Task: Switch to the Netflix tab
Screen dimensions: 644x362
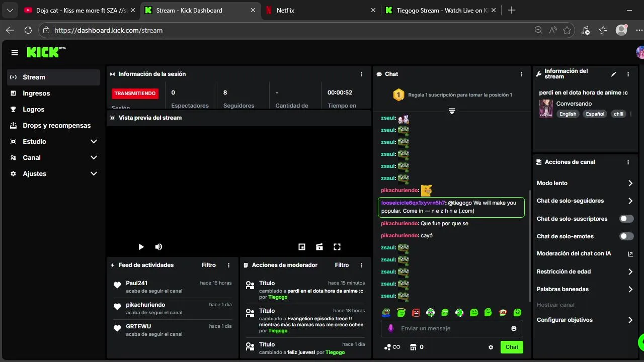Action: coord(320,10)
